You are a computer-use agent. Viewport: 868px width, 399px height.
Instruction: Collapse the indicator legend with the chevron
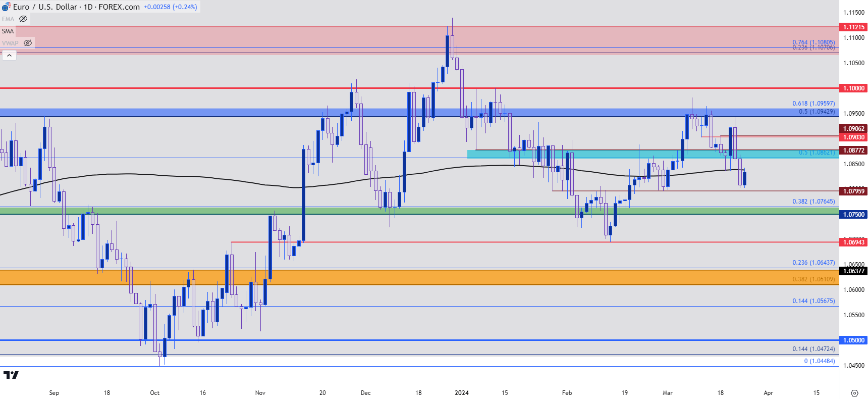(x=9, y=55)
